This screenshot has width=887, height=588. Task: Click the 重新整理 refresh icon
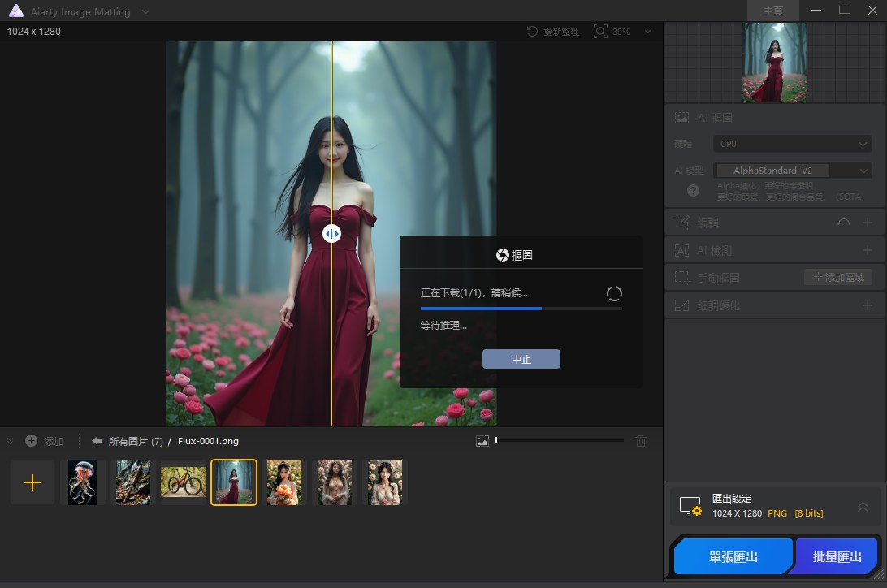532,31
